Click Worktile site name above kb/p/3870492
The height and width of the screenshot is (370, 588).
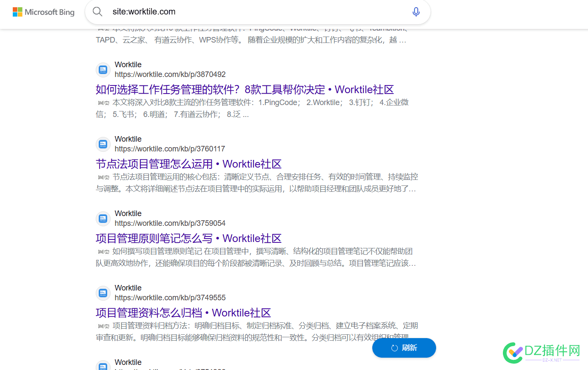coord(128,65)
